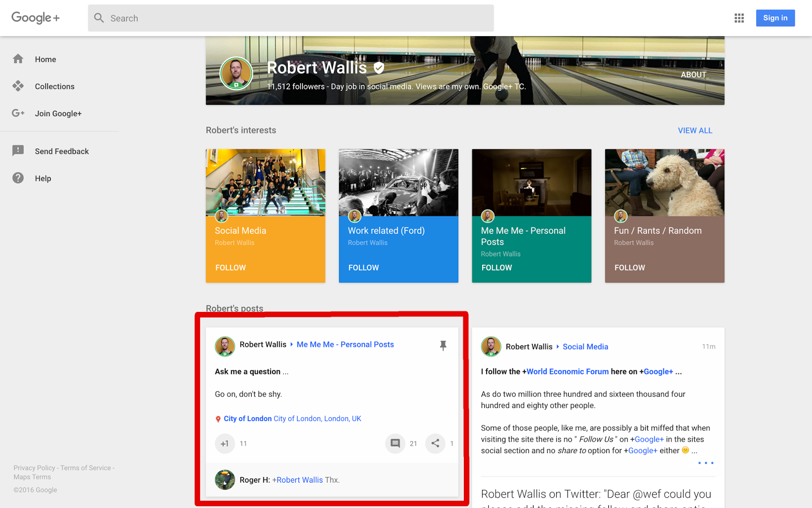Select Send Feedback in the sidebar

click(62, 151)
